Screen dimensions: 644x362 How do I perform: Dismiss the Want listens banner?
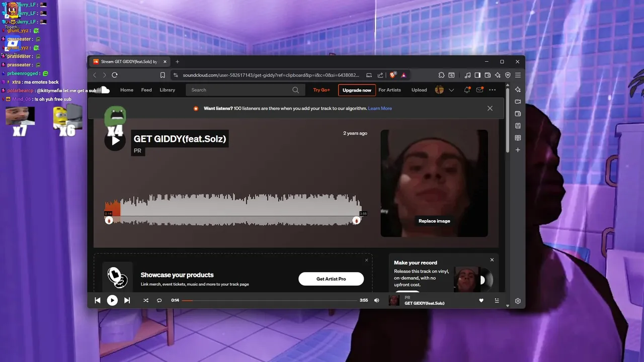click(x=490, y=108)
